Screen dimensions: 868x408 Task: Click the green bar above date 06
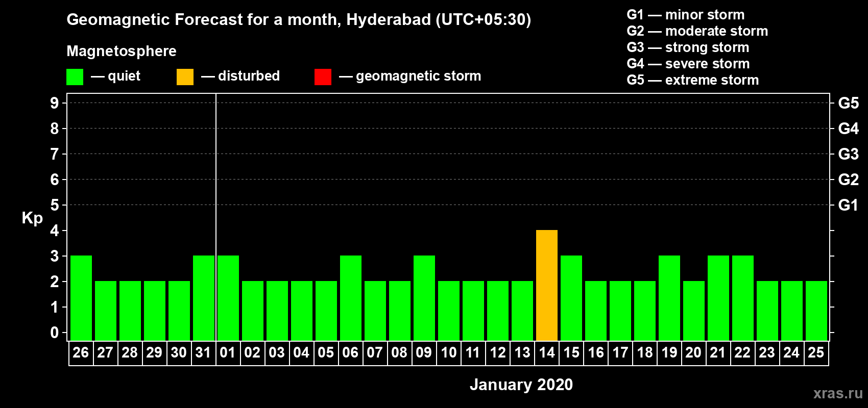click(x=351, y=298)
